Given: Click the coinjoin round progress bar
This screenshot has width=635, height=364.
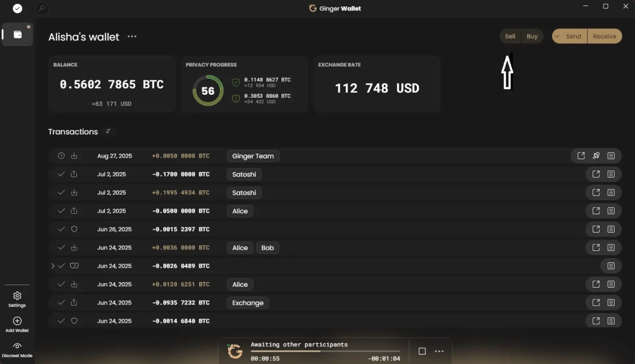Looking at the screenshot, I should tap(325, 351).
